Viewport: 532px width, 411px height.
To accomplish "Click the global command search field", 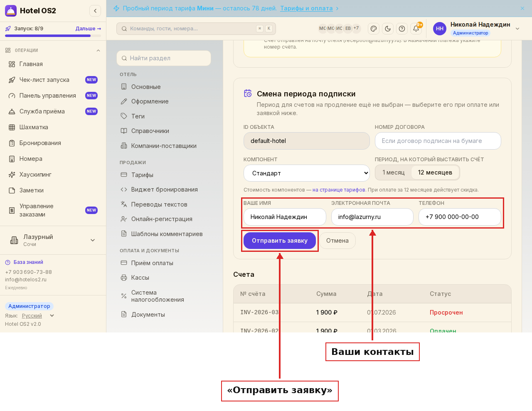I will [x=196, y=29].
